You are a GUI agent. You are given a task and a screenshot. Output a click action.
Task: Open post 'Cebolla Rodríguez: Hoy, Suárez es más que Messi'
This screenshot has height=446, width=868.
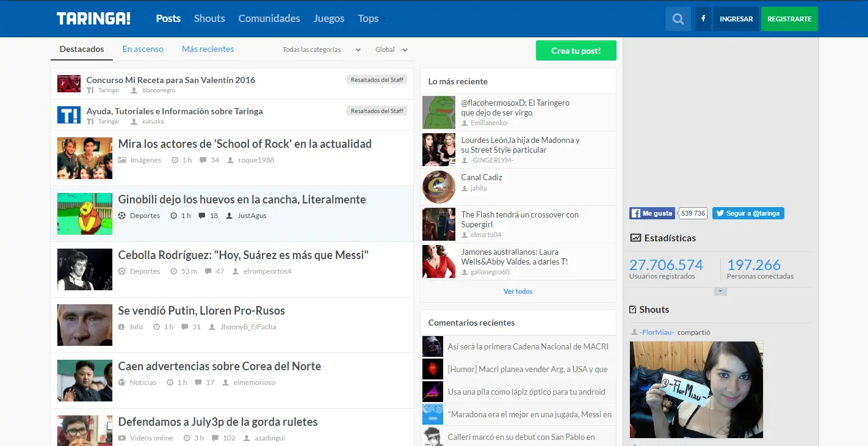point(244,255)
